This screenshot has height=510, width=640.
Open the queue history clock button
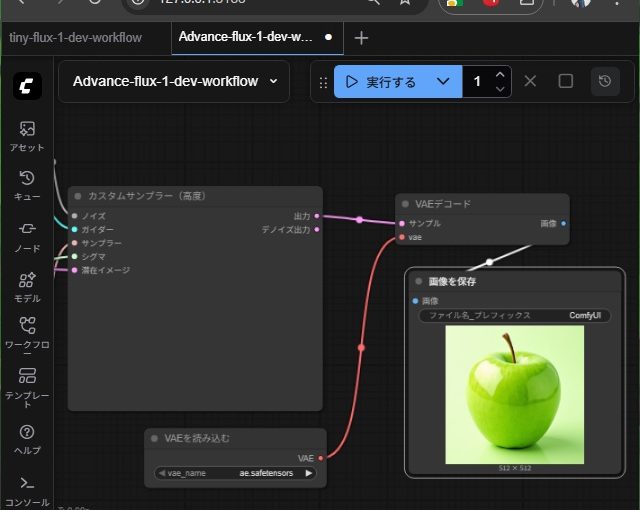(x=605, y=81)
